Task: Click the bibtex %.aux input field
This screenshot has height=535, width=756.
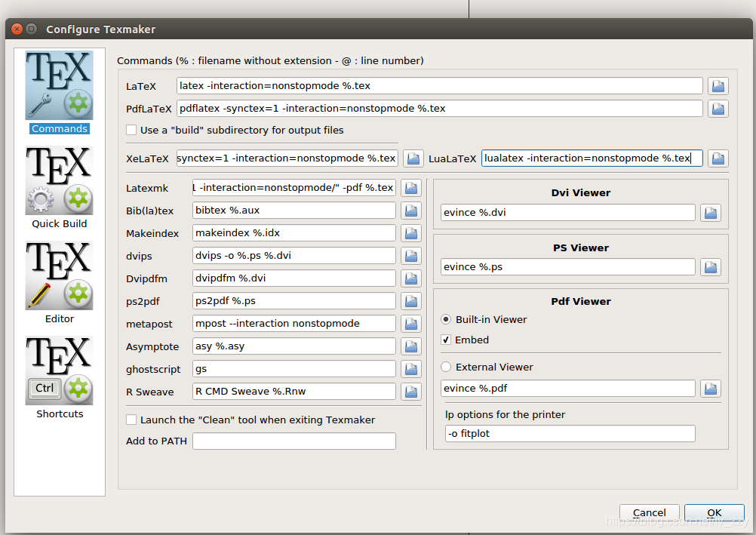Action: click(294, 211)
